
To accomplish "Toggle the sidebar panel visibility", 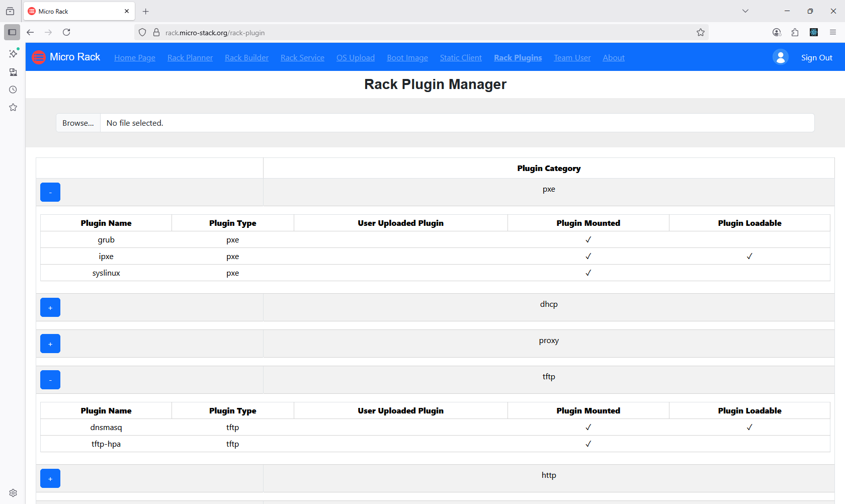I will coord(12,32).
